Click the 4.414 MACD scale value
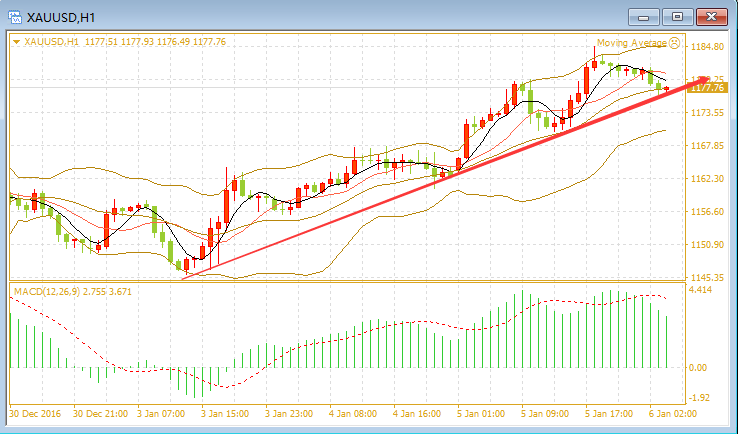 pyautogui.click(x=700, y=289)
